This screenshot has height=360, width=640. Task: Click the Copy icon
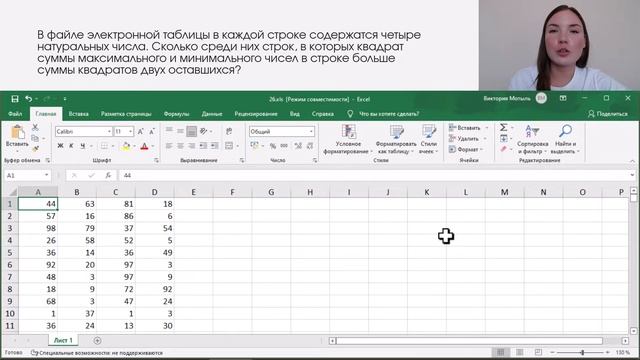35,138
